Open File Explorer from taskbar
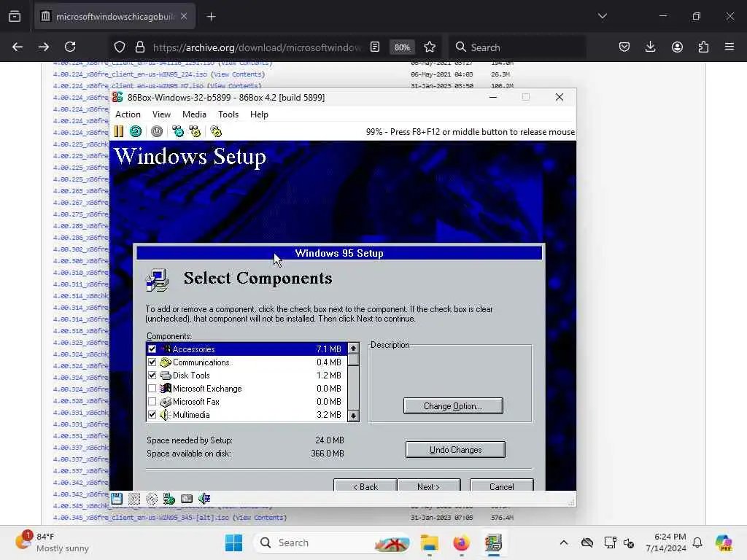 pyautogui.click(x=429, y=542)
